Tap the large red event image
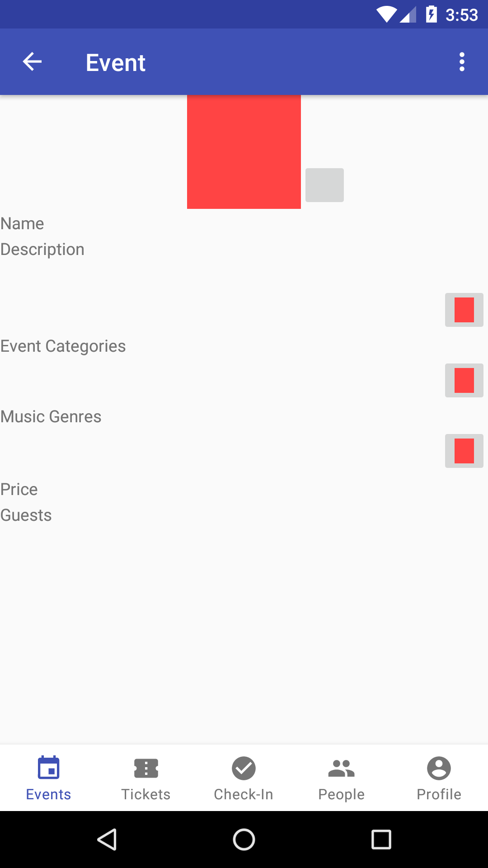The image size is (488, 868). [x=244, y=152]
